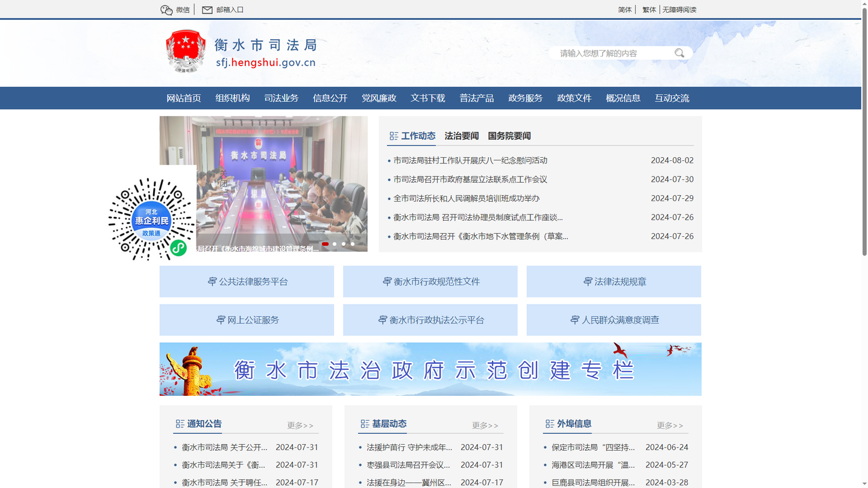Image resolution: width=868 pixels, height=488 pixels.
Task: Click the signpost icon in 公共法律服务平台 tile
Action: pyautogui.click(x=212, y=281)
